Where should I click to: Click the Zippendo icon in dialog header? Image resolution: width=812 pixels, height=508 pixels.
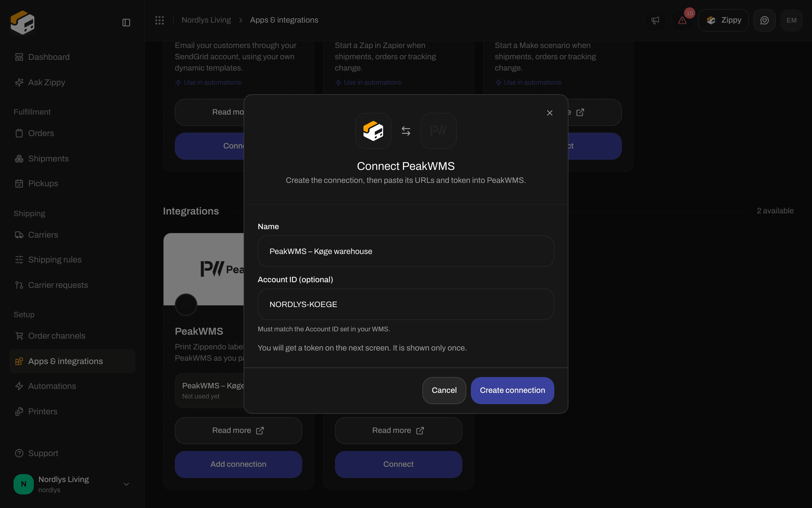tap(373, 131)
